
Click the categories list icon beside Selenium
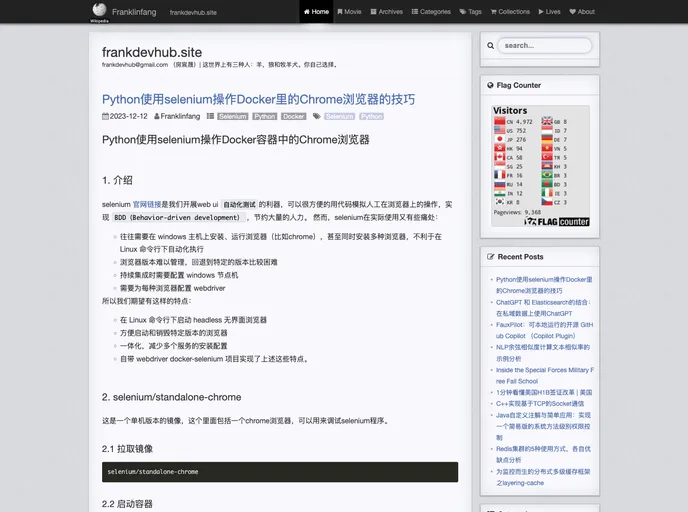tap(210, 116)
